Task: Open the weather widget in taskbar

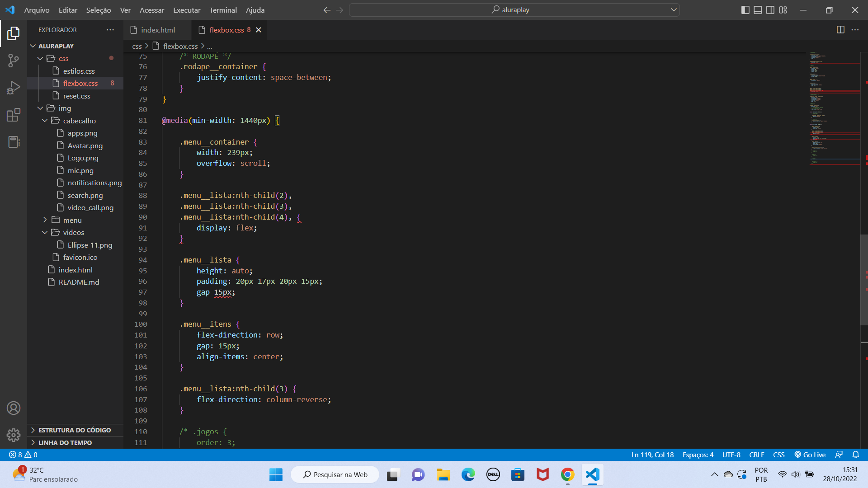Action: click(45, 474)
